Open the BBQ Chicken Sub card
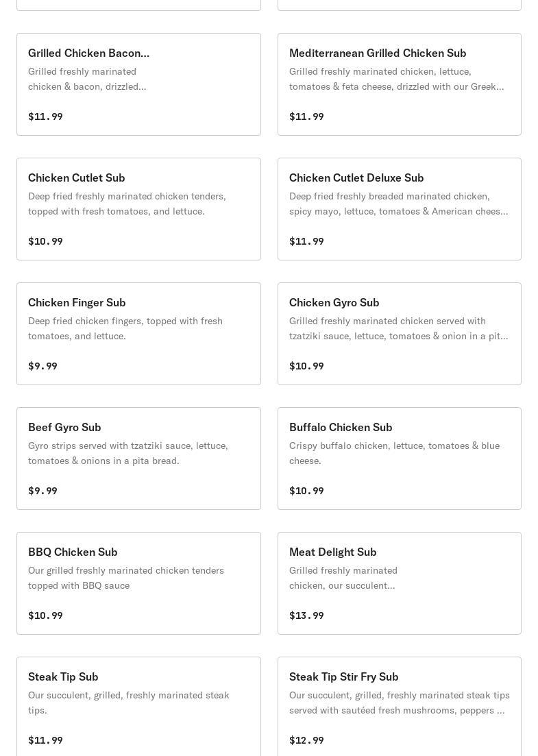Viewport: 538px width, 756px height. coord(138,583)
